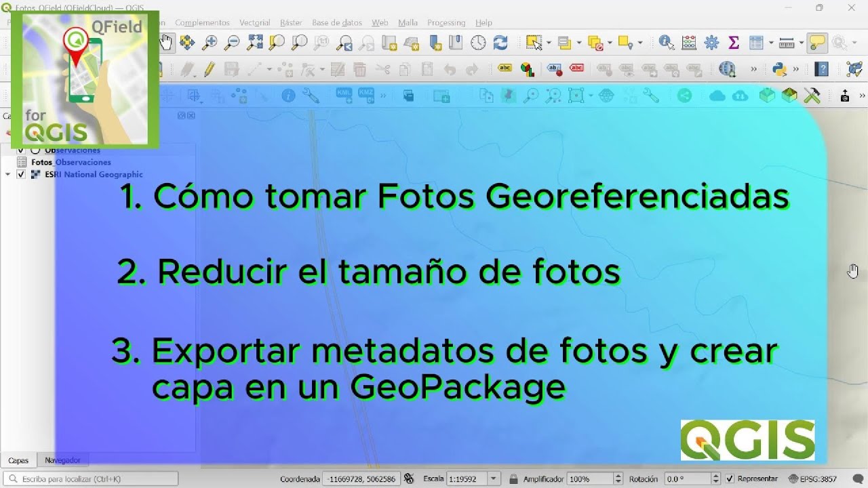Toggle the Representar render checkbox

pyautogui.click(x=730, y=479)
